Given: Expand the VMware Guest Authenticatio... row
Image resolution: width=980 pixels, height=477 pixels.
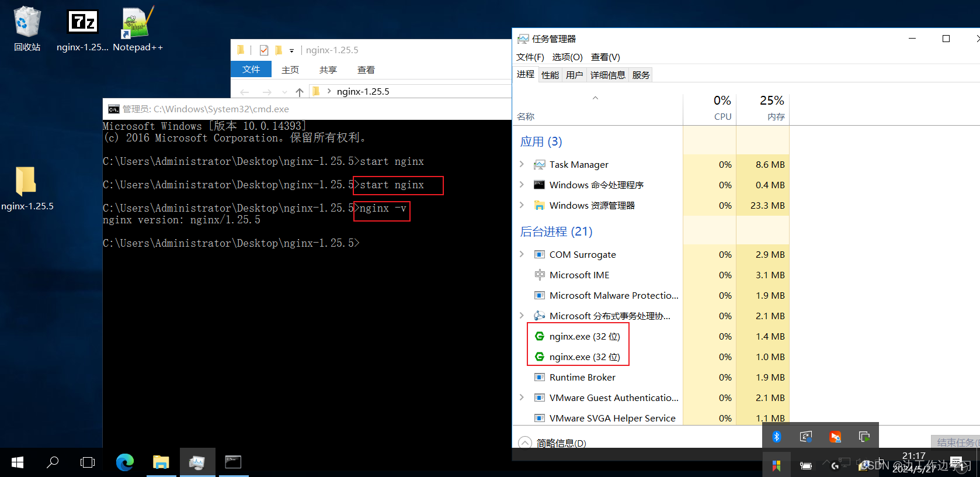Looking at the screenshot, I should [522, 398].
